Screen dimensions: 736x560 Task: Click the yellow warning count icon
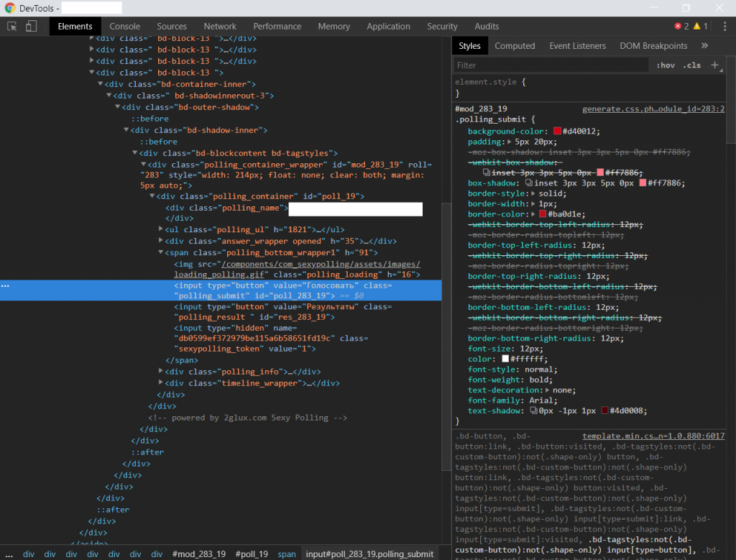[697, 27]
